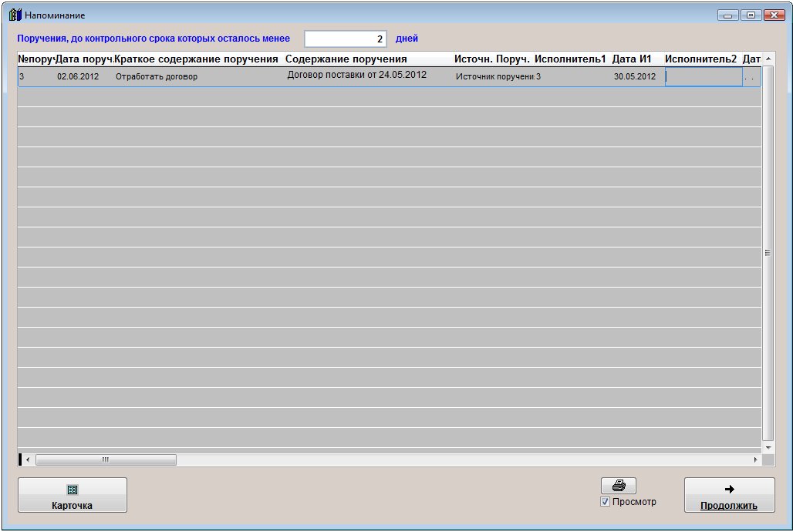Image resolution: width=793 pixels, height=532 pixels.
Task: Focus the days count input field
Action: pos(346,39)
